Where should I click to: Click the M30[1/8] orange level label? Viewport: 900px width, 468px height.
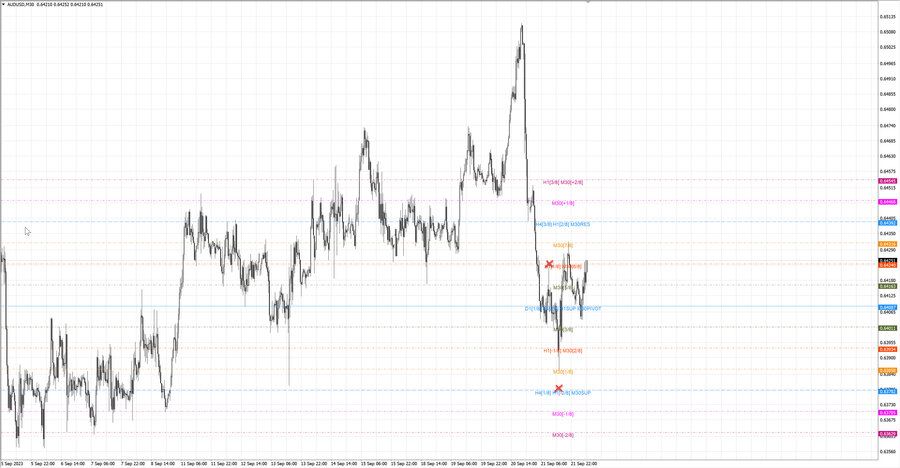click(562, 372)
